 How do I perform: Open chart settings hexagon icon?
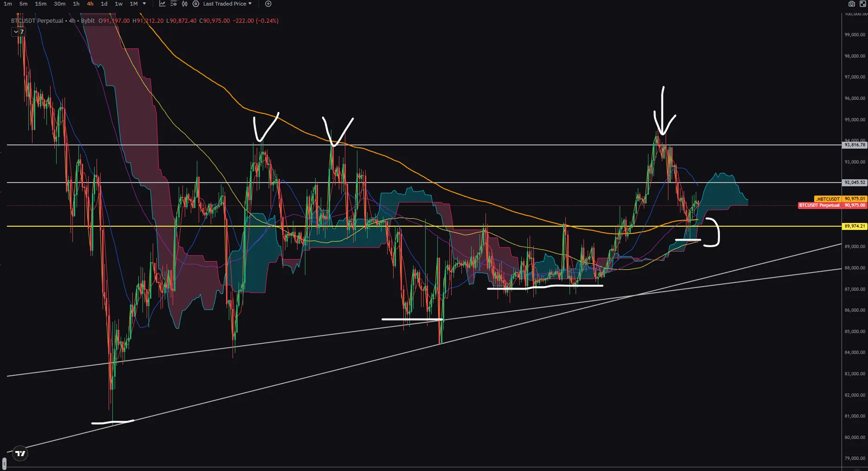tap(196, 4)
